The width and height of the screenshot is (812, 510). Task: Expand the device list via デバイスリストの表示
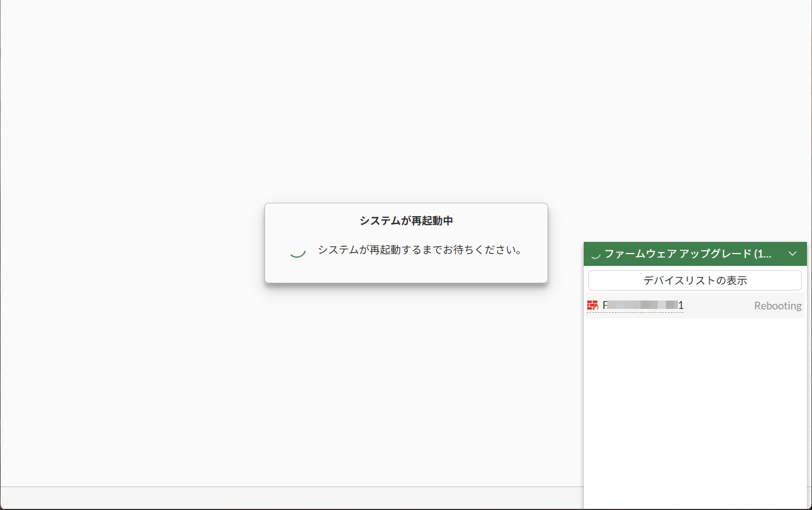tap(694, 280)
